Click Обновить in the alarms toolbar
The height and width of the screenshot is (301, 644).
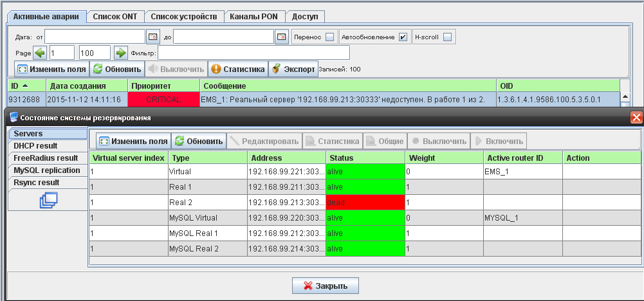tap(117, 69)
